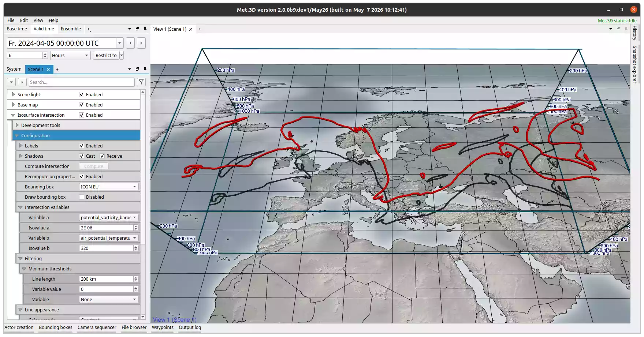The height and width of the screenshot is (337, 644).
Task: Toggle Recompute on property Enabled checkbox
Action: tap(82, 176)
